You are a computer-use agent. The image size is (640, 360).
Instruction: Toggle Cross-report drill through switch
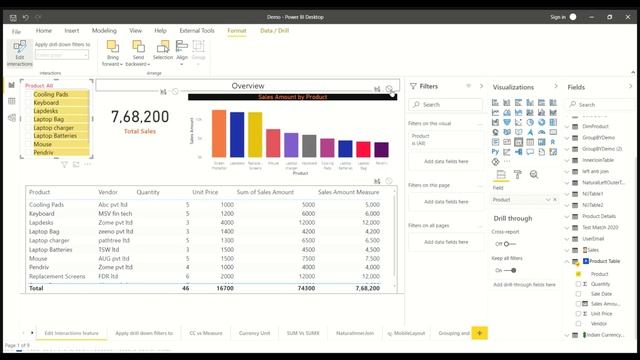[510, 244]
